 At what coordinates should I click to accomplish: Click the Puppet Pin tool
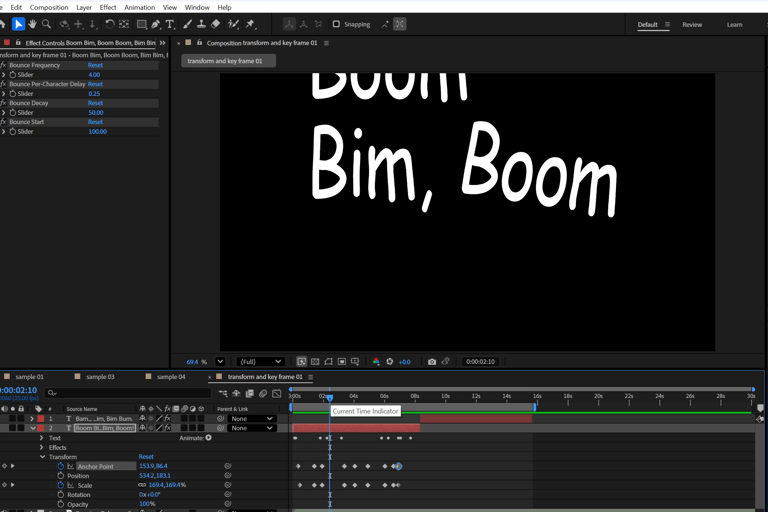[250, 24]
